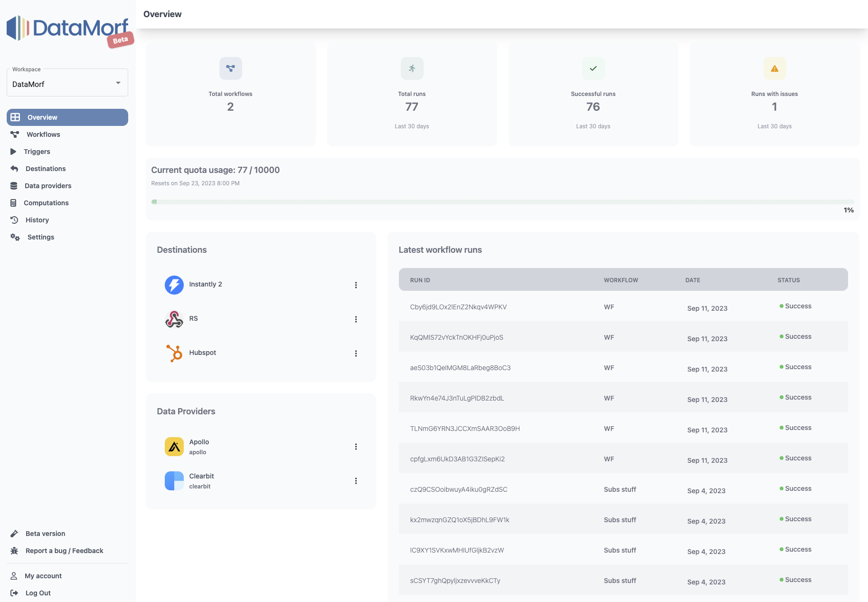Click Report a bug / Feedback
Image resolution: width=868 pixels, height=602 pixels.
tap(67, 551)
